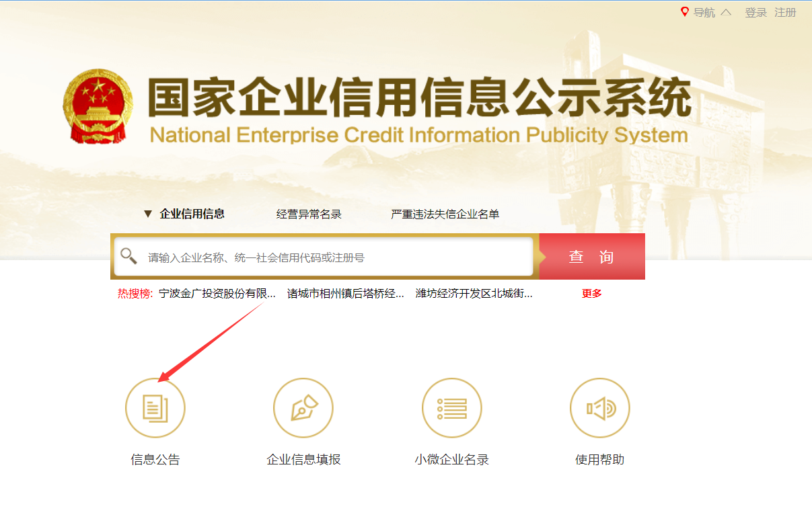This screenshot has width=812, height=529.
Task: Click the 国家企业信用信息公示系统 title
Action: 420,98
